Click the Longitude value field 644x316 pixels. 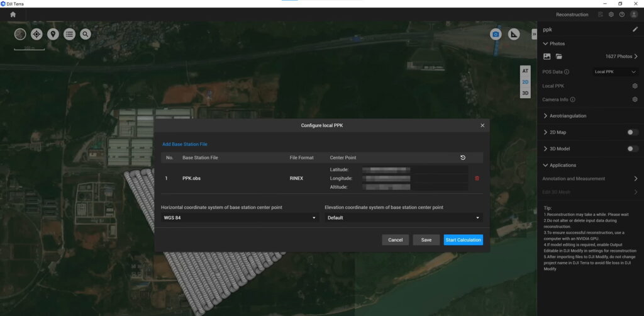click(415, 178)
